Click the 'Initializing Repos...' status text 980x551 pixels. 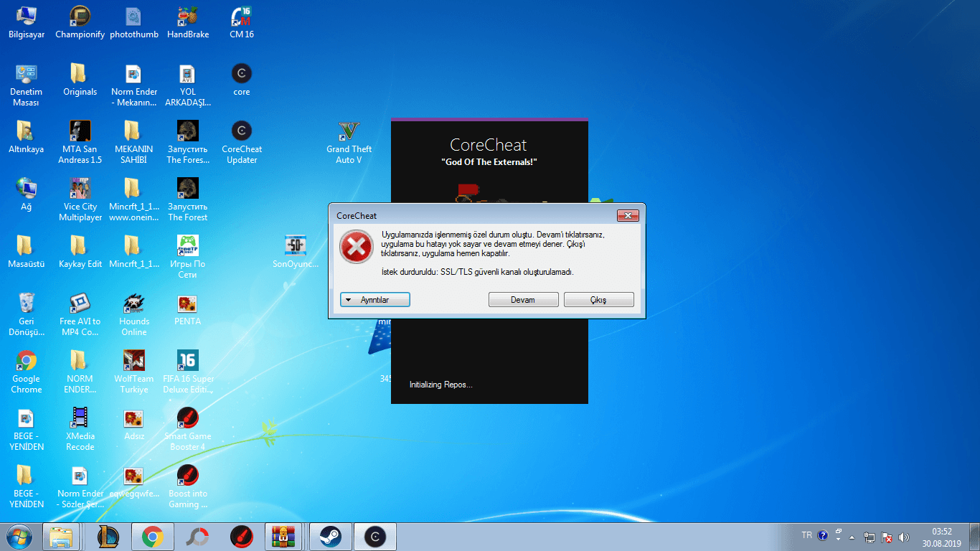point(441,385)
